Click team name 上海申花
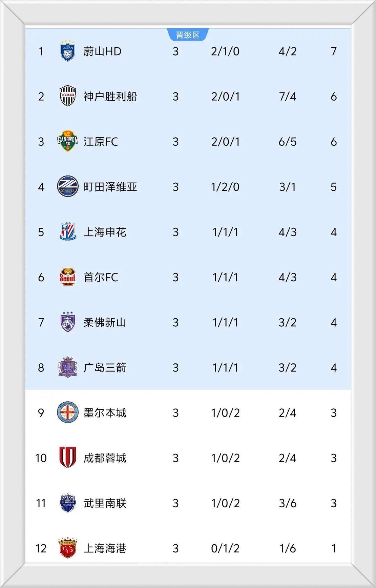Viewport: 376px width, 588px height. coord(105,232)
